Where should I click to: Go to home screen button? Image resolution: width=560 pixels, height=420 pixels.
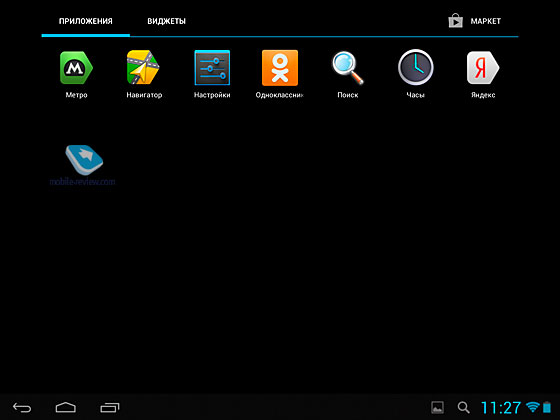click(x=66, y=407)
